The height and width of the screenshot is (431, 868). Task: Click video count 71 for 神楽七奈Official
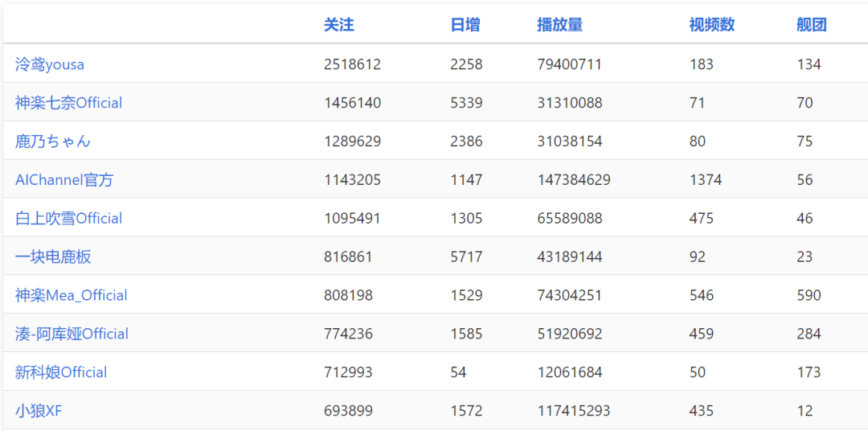pos(698,103)
